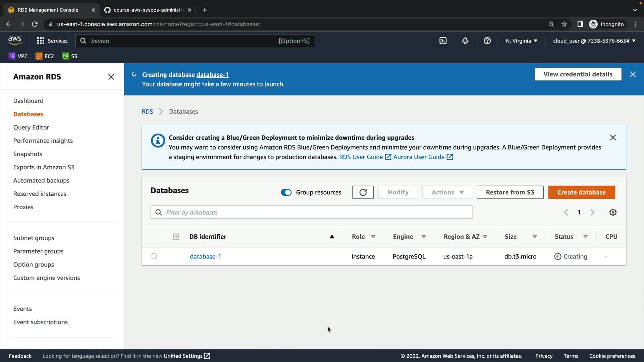
Task: Click the Filter by databases field
Action: point(312,212)
